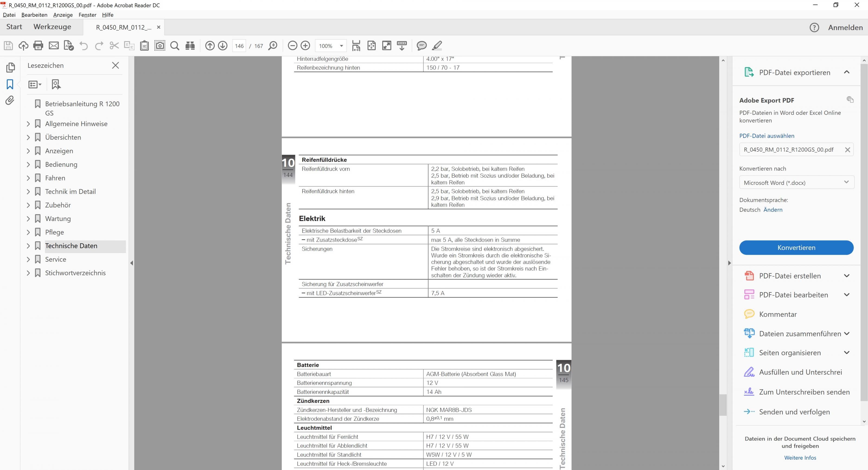This screenshot has height=470, width=868.
Task: Click the envelope email icon
Action: 54,46
